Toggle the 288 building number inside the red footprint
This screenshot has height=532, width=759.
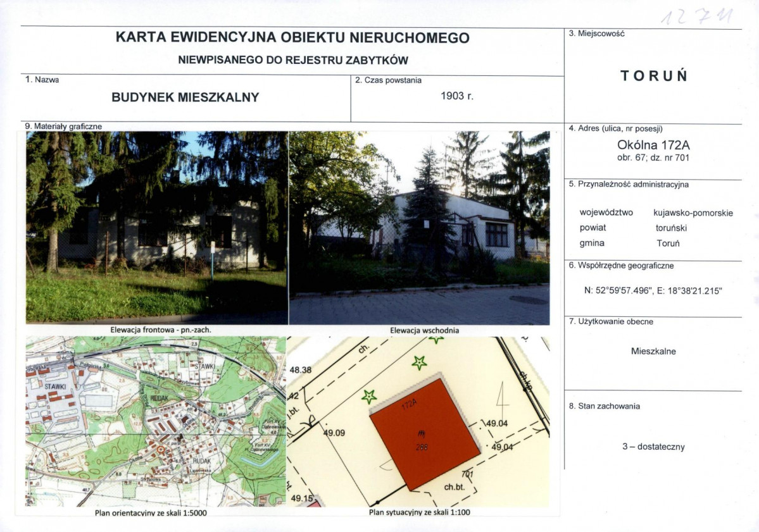[x=422, y=447]
